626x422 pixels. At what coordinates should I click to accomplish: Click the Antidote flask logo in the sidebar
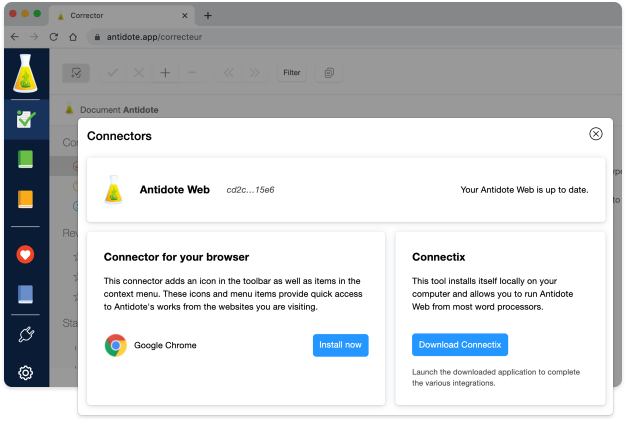click(25, 73)
